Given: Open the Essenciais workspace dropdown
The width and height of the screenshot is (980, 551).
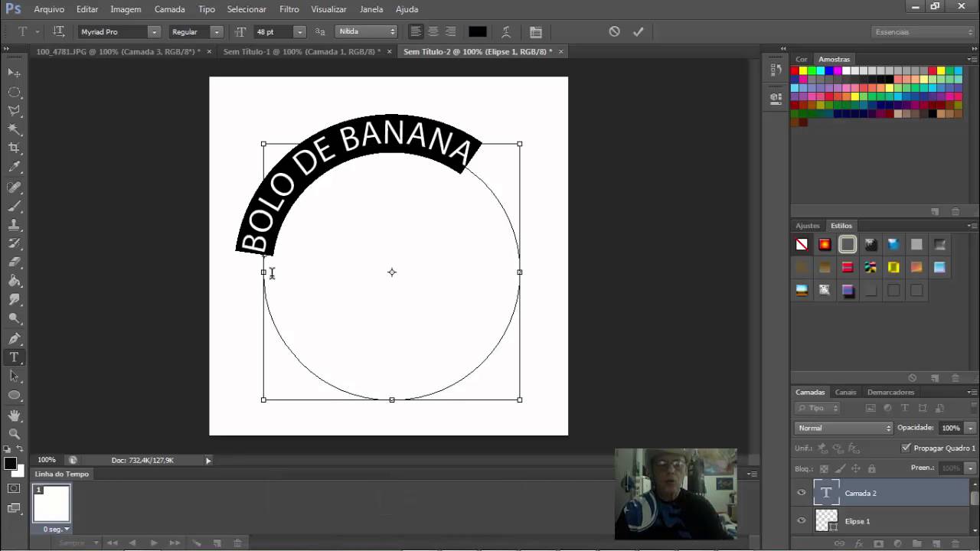Looking at the screenshot, I should point(923,32).
